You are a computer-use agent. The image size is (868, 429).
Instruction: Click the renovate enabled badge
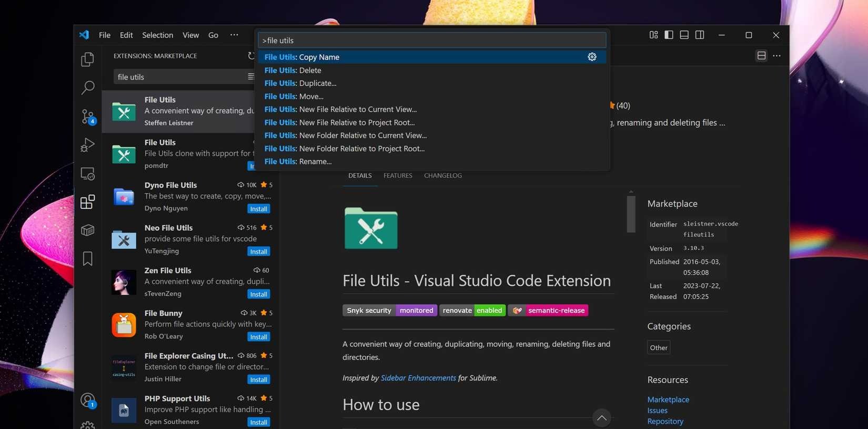coord(472,311)
